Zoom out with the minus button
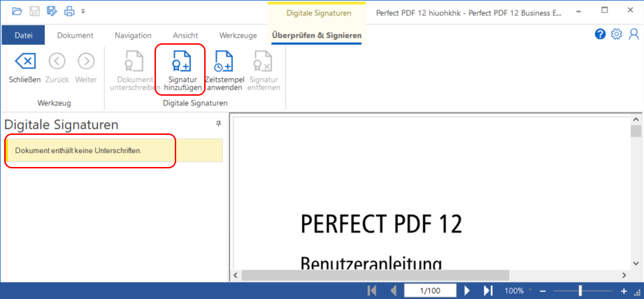Screen dimensions: 644x299 click(x=543, y=291)
